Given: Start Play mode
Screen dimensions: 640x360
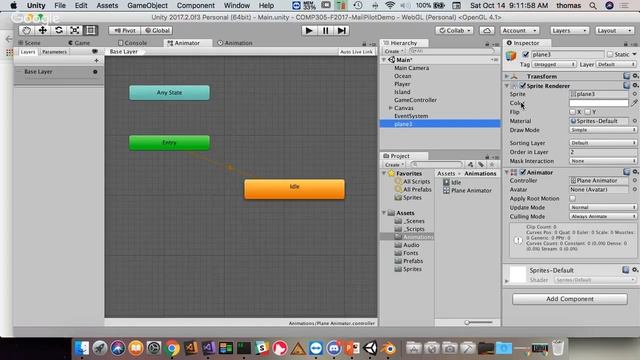Looking at the screenshot, I should click(x=309, y=31).
